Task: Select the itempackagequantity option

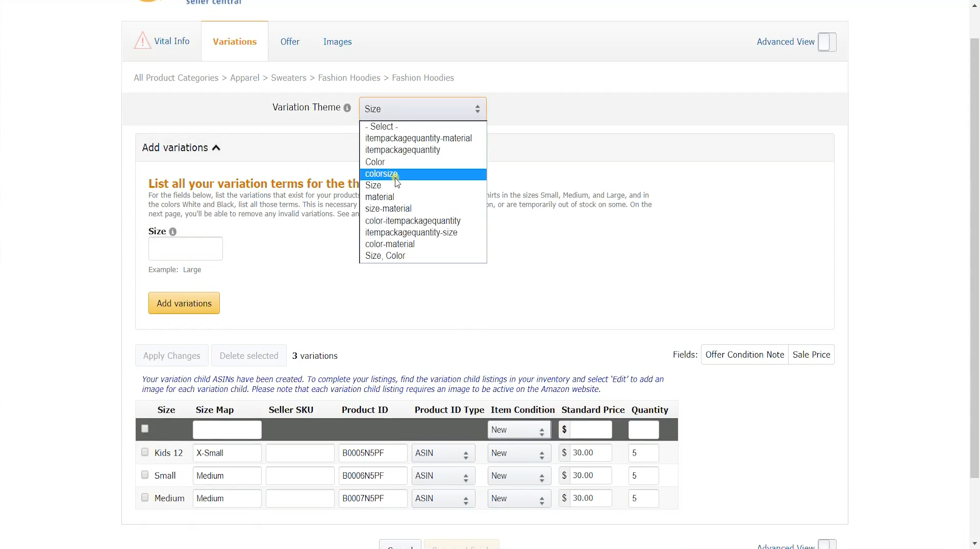Action: [423, 150]
